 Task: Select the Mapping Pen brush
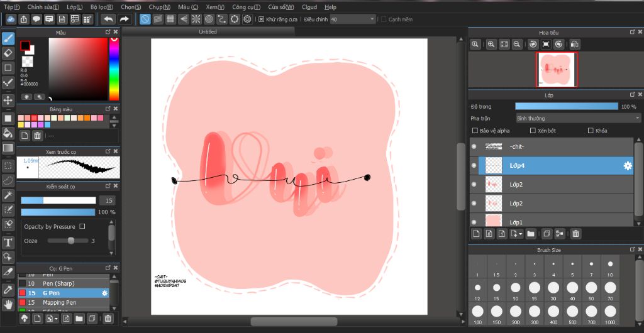click(64, 303)
